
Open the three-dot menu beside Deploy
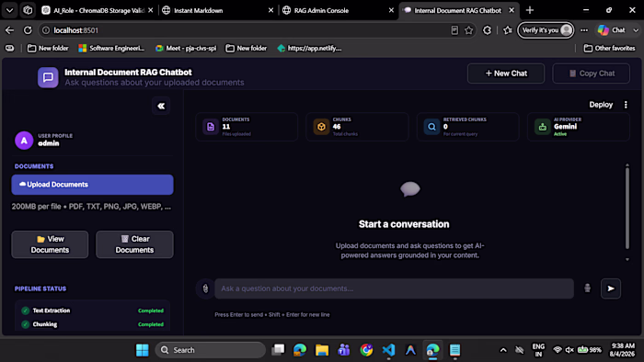coord(626,105)
